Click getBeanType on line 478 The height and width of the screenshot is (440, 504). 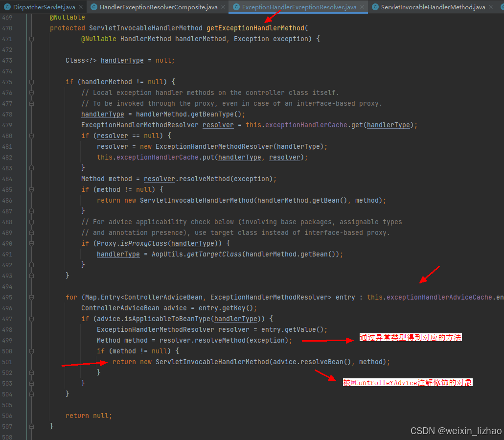tap(212, 115)
